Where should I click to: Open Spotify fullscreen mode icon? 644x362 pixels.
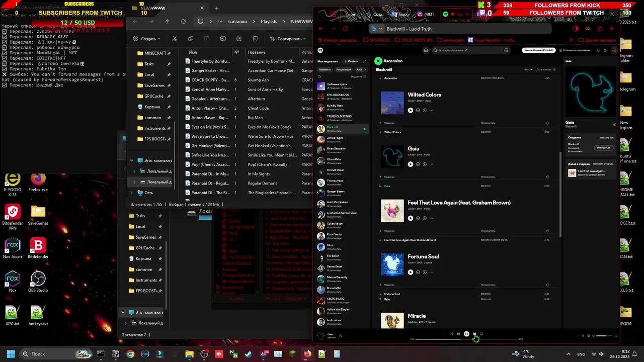[x=616, y=336]
